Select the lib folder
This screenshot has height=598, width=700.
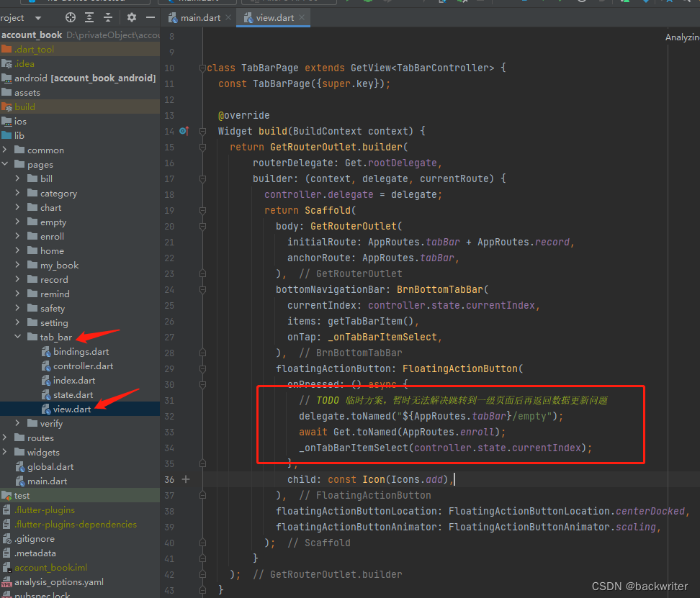click(80, 135)
